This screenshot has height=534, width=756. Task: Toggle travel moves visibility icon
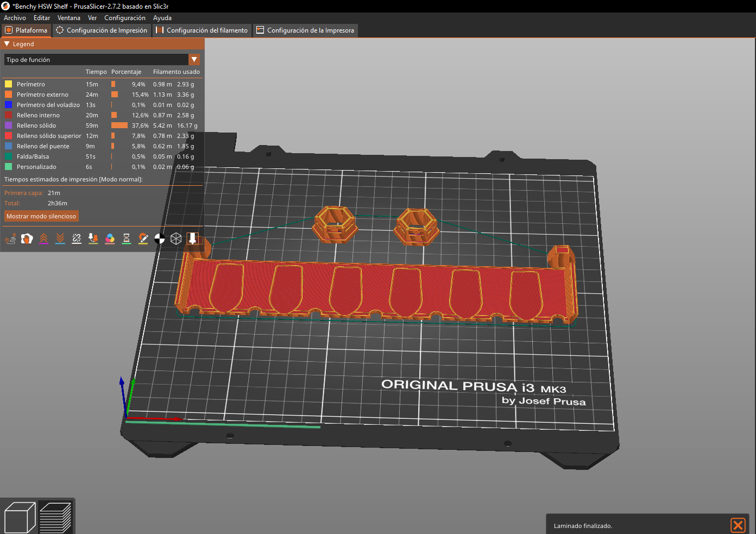[x=10, y=239]
